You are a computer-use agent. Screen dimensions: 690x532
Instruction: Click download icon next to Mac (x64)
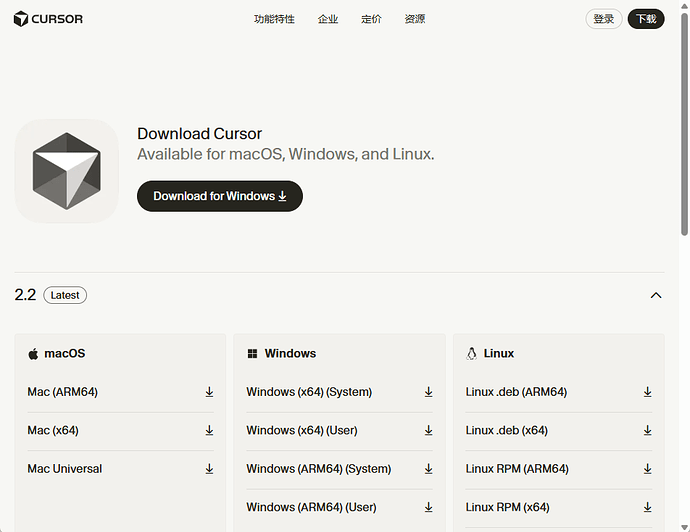(x=209, y=430)
